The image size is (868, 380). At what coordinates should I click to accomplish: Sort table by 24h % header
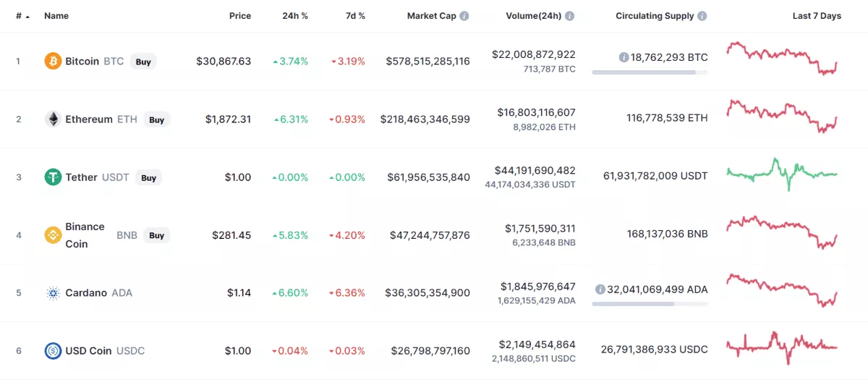[295, 16]
